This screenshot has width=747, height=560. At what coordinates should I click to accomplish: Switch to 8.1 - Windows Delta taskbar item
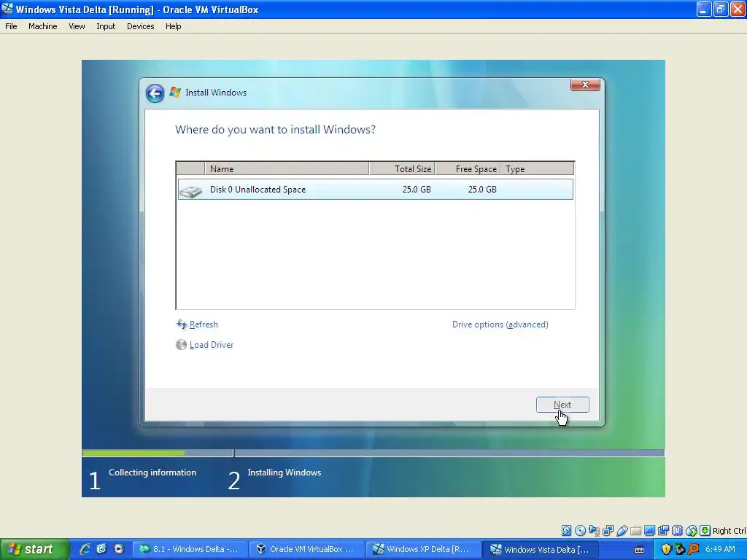[x=190, y=549]
